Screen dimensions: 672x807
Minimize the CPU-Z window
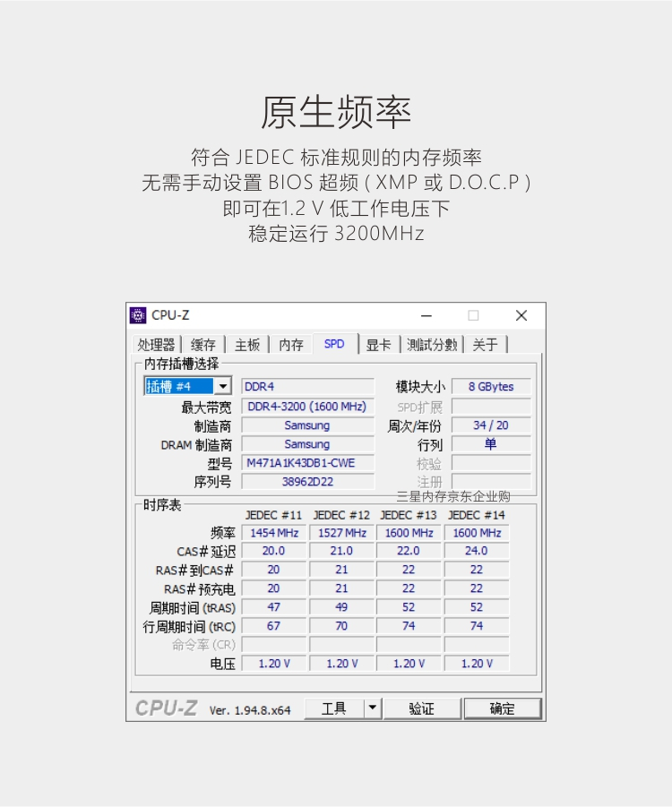coord(426,315)
